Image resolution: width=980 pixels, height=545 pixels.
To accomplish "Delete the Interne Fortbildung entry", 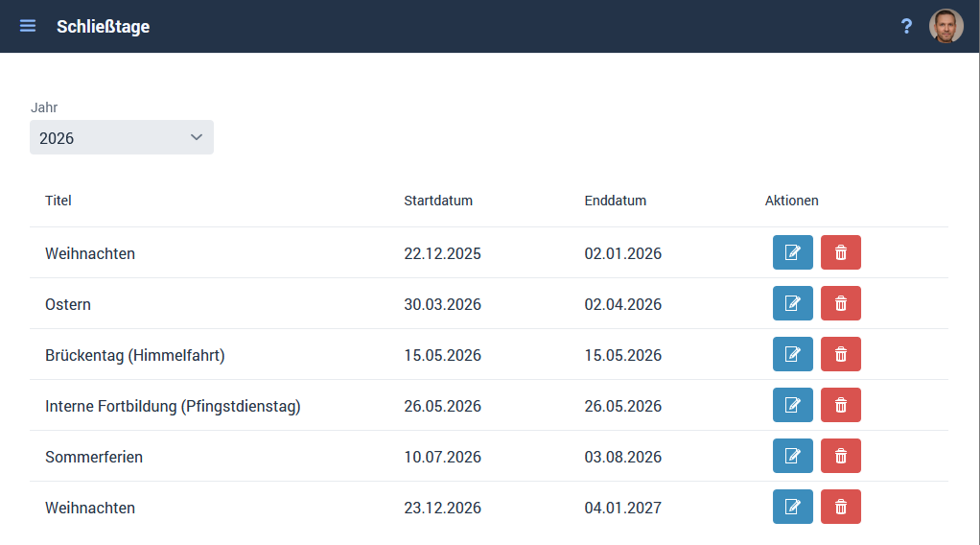I will [x=841, y=405].
